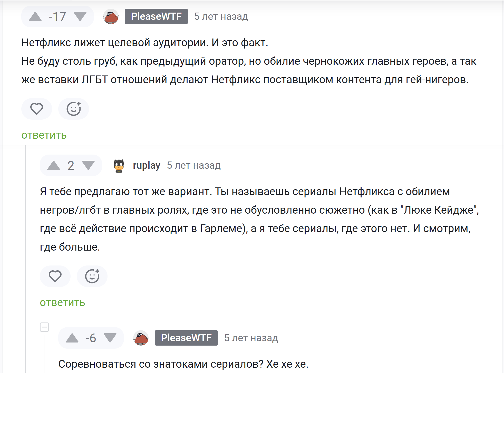Click the -17 rating number
The image size is (504, 447).
pyautogui.click(x=57, y=16)
